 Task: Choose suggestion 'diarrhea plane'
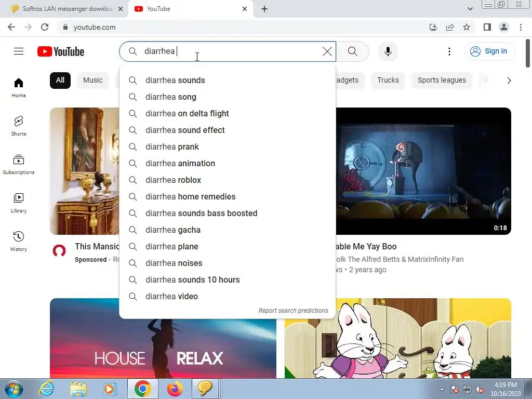point(228,247)
